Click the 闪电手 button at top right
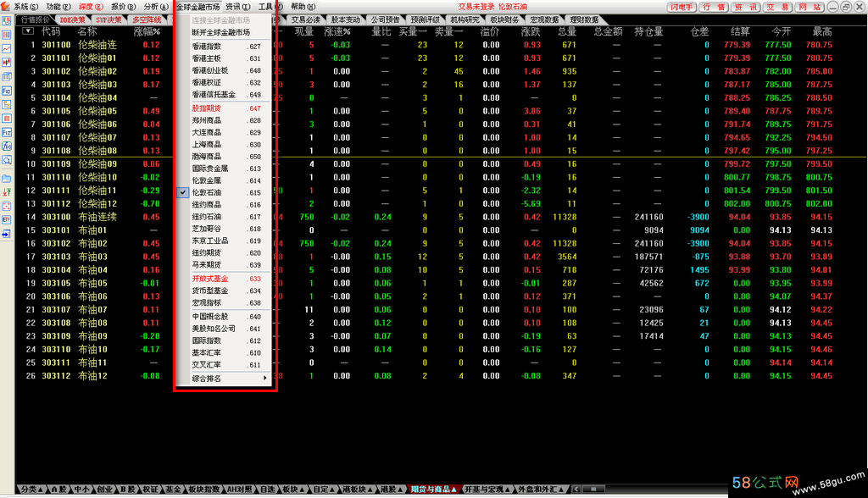The height and width of the screenshot is (498, 868). coord(681,7)
